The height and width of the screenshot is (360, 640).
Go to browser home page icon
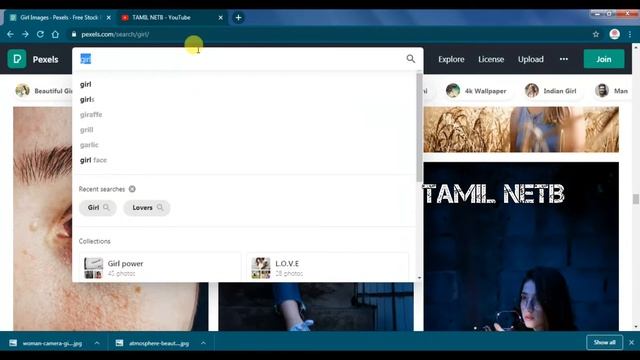pyautogui.click(x=55, y=34)
